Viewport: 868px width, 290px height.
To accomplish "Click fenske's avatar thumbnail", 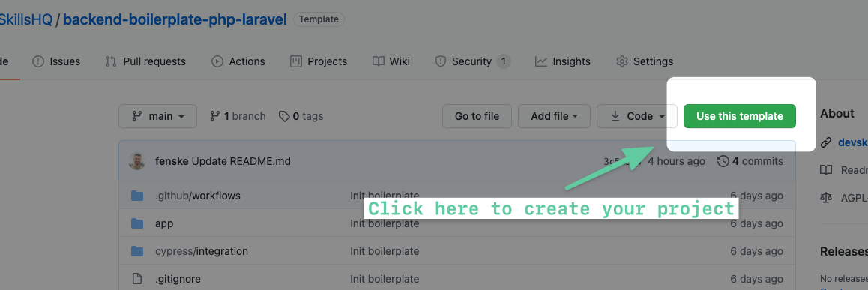I will coord(137,161).
